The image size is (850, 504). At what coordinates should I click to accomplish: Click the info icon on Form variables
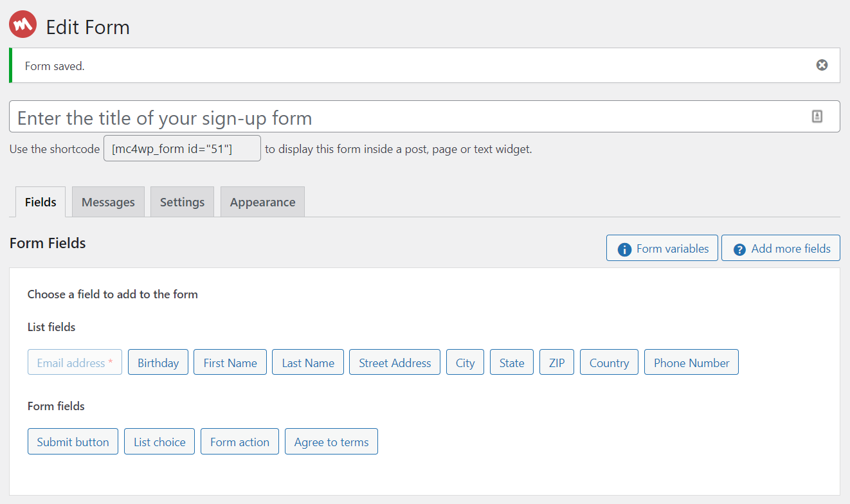(x=624, y=249)
